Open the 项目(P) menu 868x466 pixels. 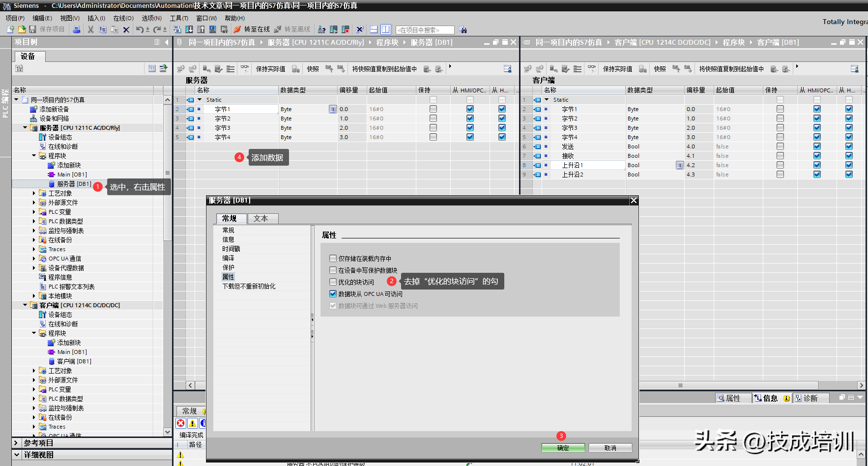pyautogui.click(x=15, y=18)
